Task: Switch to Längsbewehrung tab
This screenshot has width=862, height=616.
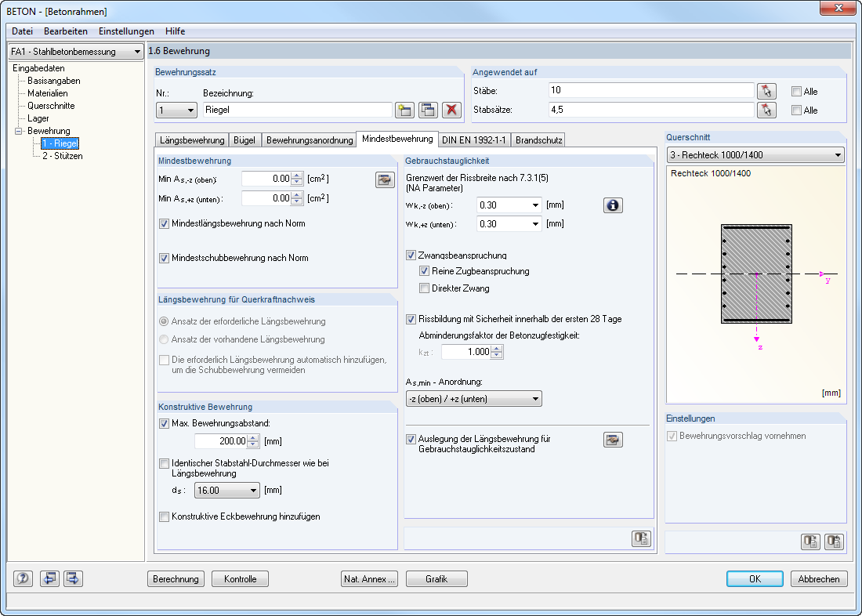Action: point(192,140)
